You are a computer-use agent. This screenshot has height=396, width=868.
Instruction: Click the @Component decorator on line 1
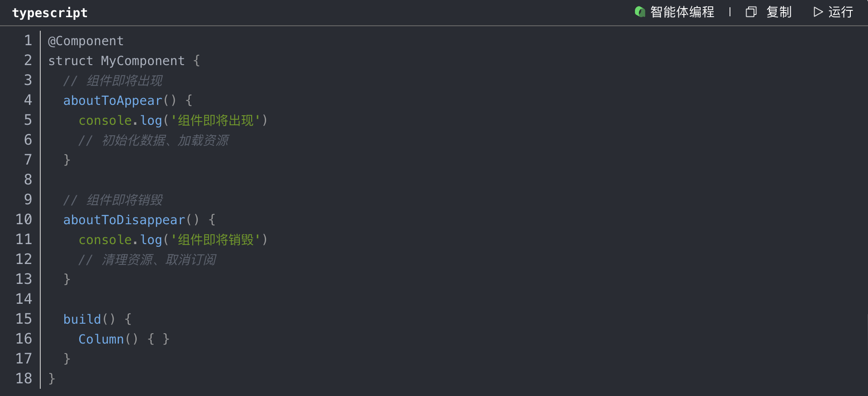click(86, 41)
